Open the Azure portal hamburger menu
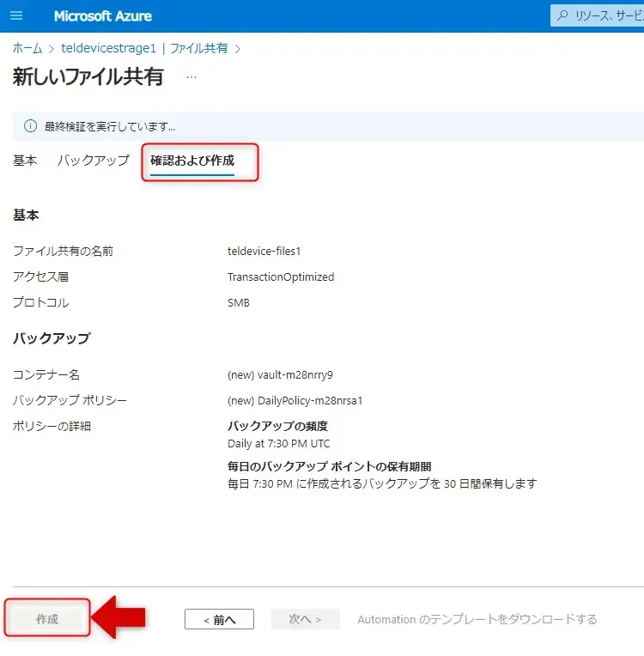 (16, 16)
